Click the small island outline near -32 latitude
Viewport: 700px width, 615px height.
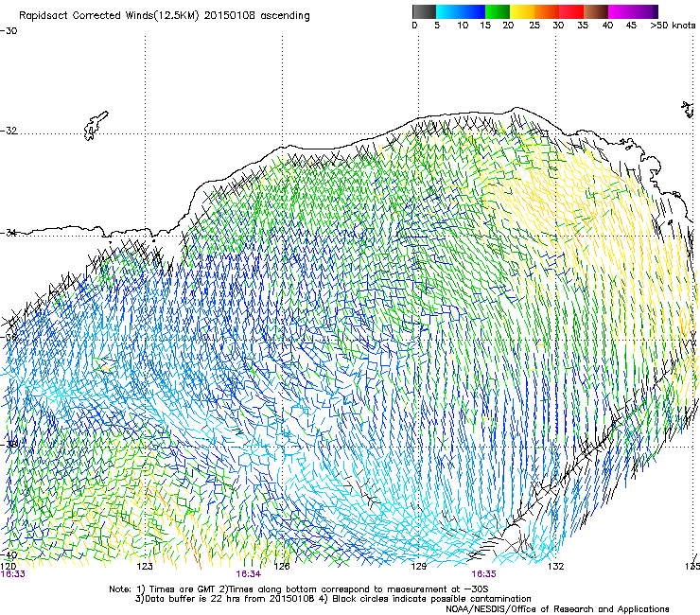point(96,126)
